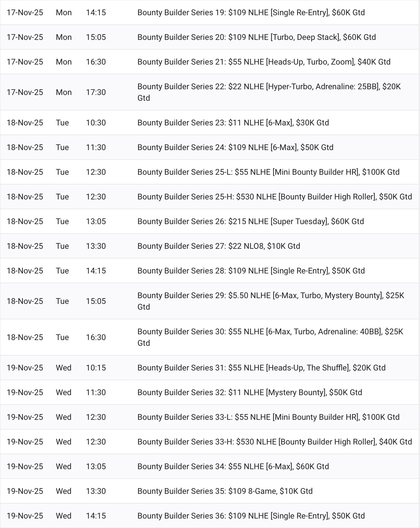The width and height of the screenshot is (420, 528).
Task: Click Series 30 Adrenaline 40BB event title
Action: coord(270,337)
